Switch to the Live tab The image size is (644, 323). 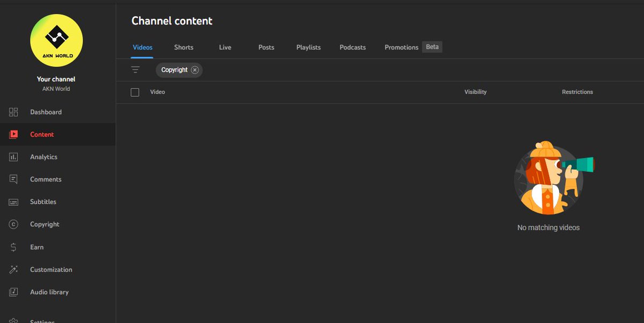point(225,47)
